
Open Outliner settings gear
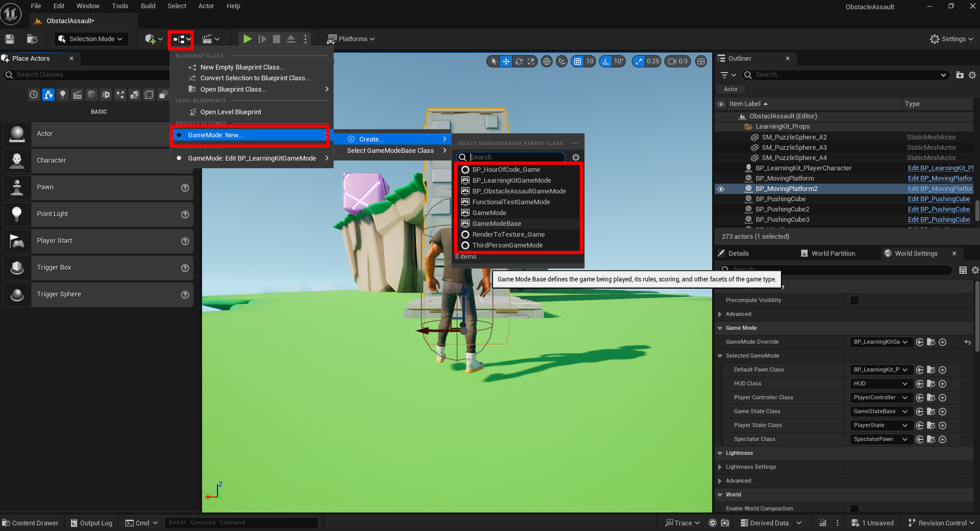972,75
